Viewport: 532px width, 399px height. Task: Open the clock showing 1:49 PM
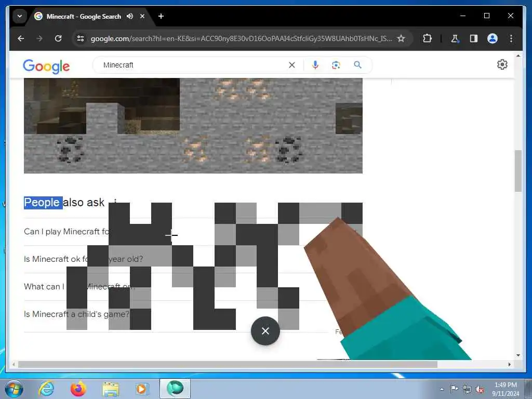(x=506, y=389)
